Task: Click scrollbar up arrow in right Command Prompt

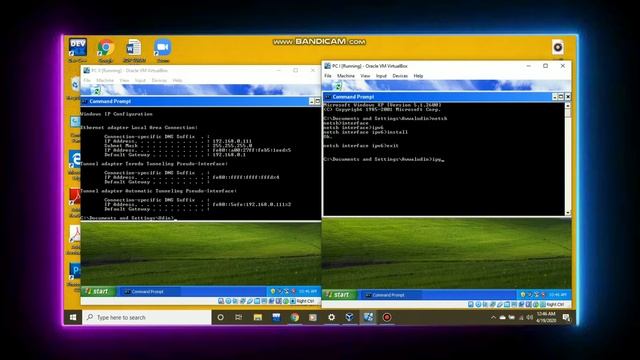Action: pyautogui.click(x=568, y=105)
